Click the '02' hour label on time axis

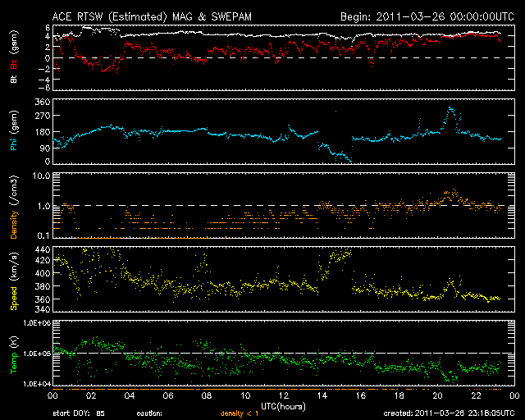pyautogui.click(x=91, y=396)
